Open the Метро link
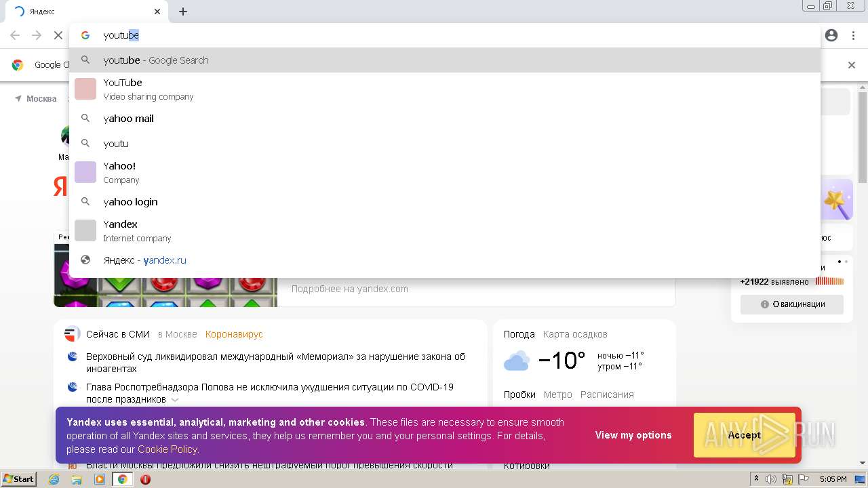Image resolution: width=868 pixels, height=488 pixels. click(x=558, y=394)
